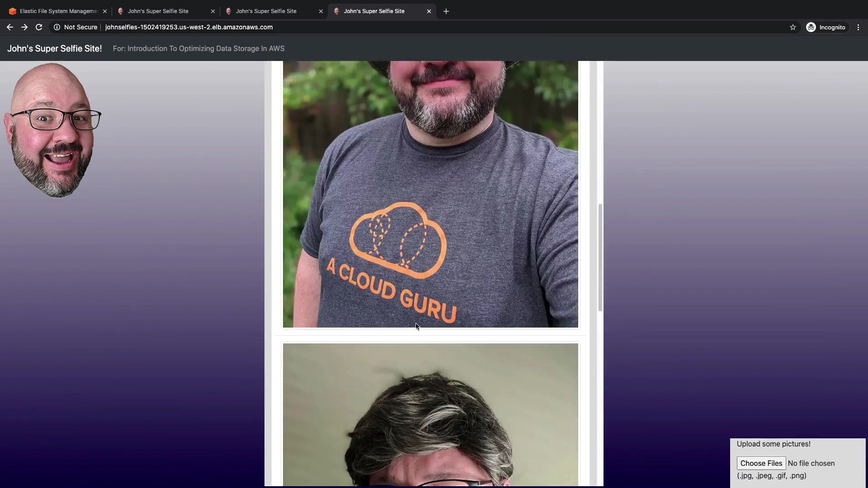This screenshot has width=868, height=488.
Task: Close the active Selfie Site tab
Action: click(x=429, y=11)
